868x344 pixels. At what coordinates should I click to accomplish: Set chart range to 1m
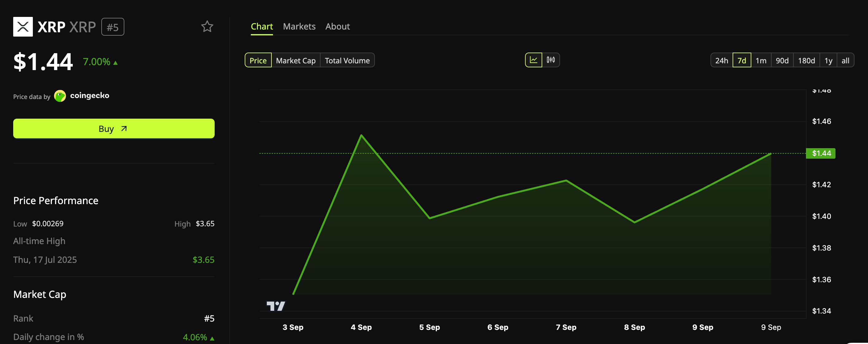pyautogui.click(x=761, y=60)
